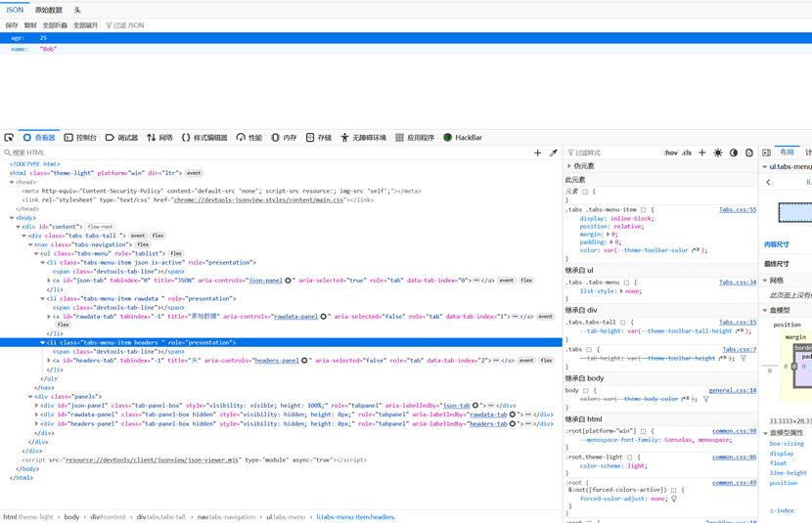This screenshot has height=523, width=812.
Task: Open the 应用程序 application tab
Action: point(415,138)
